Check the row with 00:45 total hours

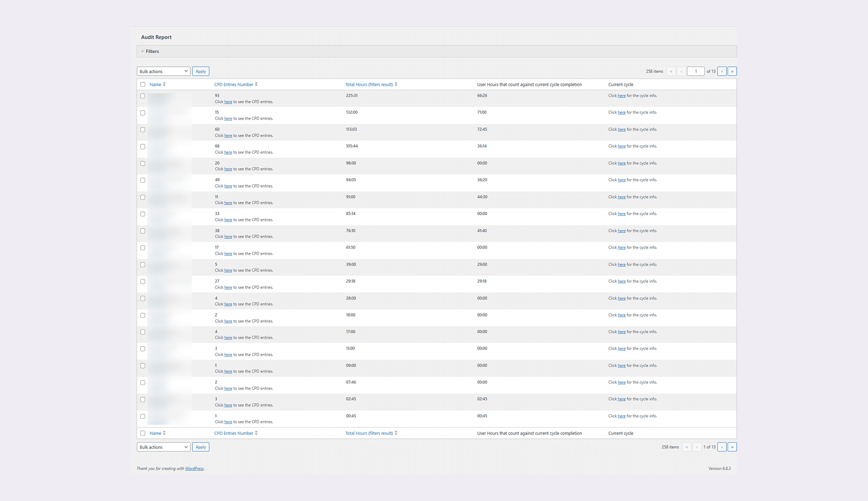click(143, 416)
